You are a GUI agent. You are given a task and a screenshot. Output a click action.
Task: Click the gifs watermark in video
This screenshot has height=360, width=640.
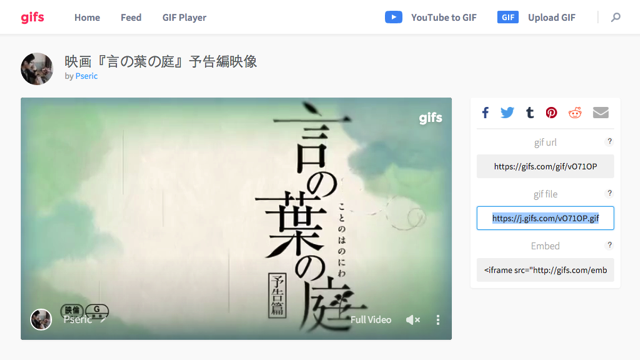coord(431,118)
